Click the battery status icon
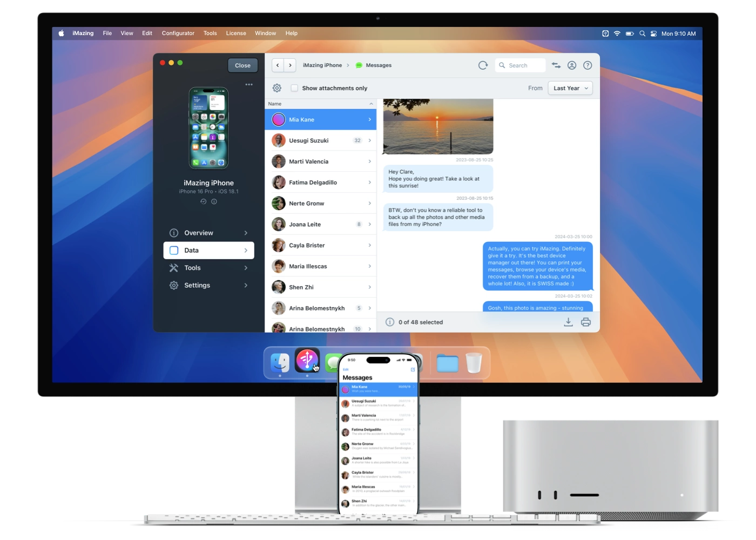Viewport: 756px width, 540px height. [x=630, y=33]
